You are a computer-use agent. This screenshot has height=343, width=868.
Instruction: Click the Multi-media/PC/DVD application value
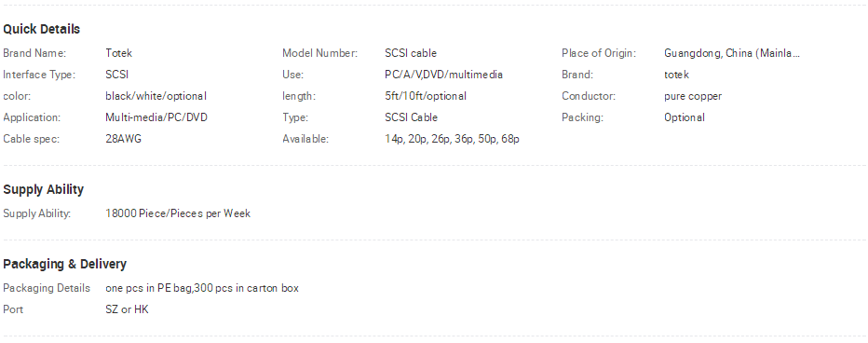click(156, 117)
